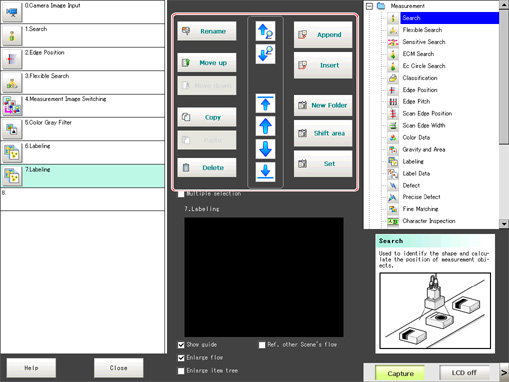Click the Shift area button

tap(323, 133)
